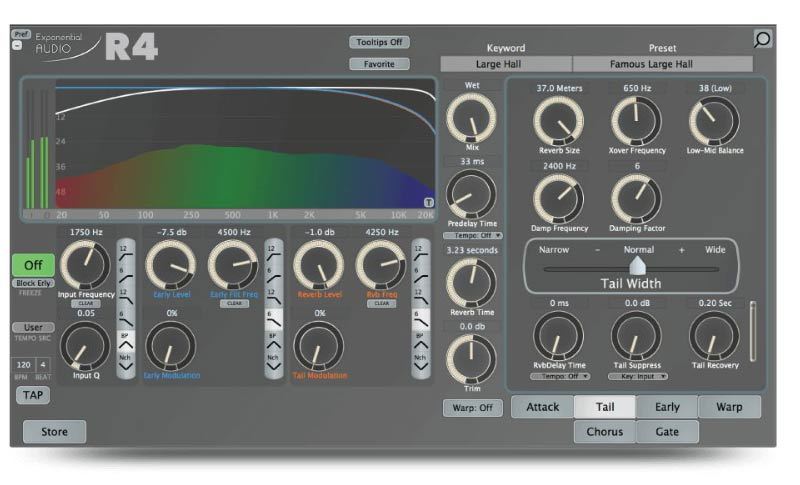Image resolution: width=800 pixels, height=485 pixels.
Task: Toggle the Warp: Off switch
Action: click(x=471, y=408)
